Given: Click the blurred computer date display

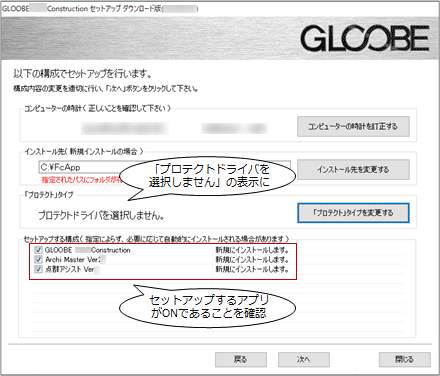Looking at the screenshot, I should click(125, 128).
